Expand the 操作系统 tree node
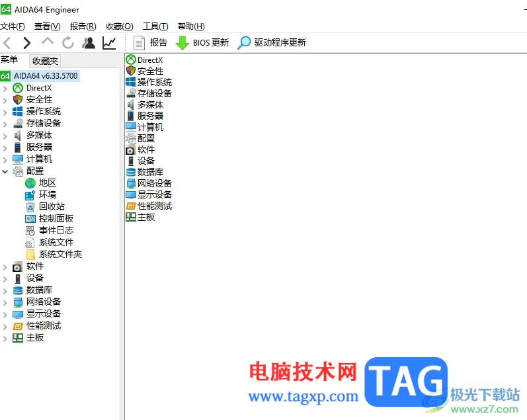Viewport: 527px width, 420px height. point(5,112)
